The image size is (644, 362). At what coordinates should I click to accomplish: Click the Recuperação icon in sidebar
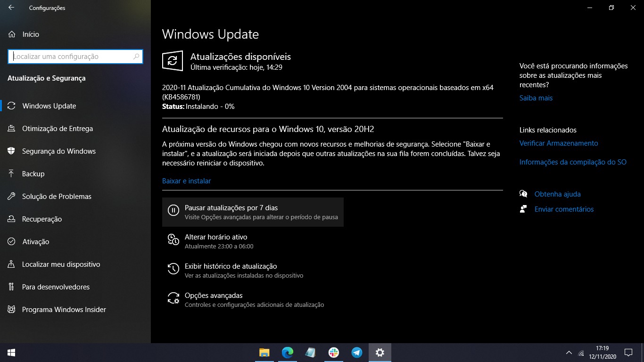(x=12, y=219)
